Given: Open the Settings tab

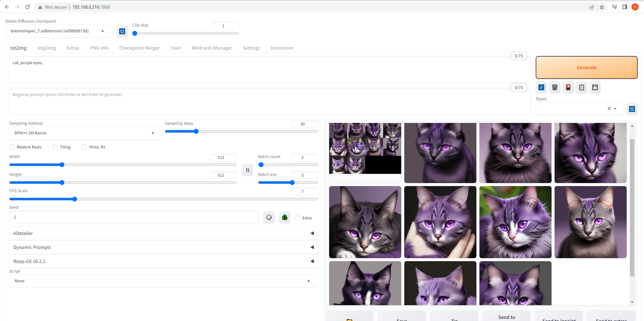Looking at the screenshot, I should (x=251, y=48).
